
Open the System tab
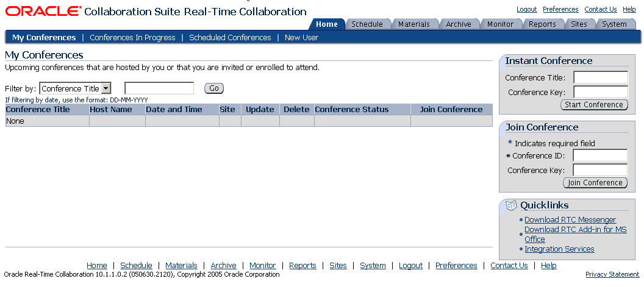(614, 24)
